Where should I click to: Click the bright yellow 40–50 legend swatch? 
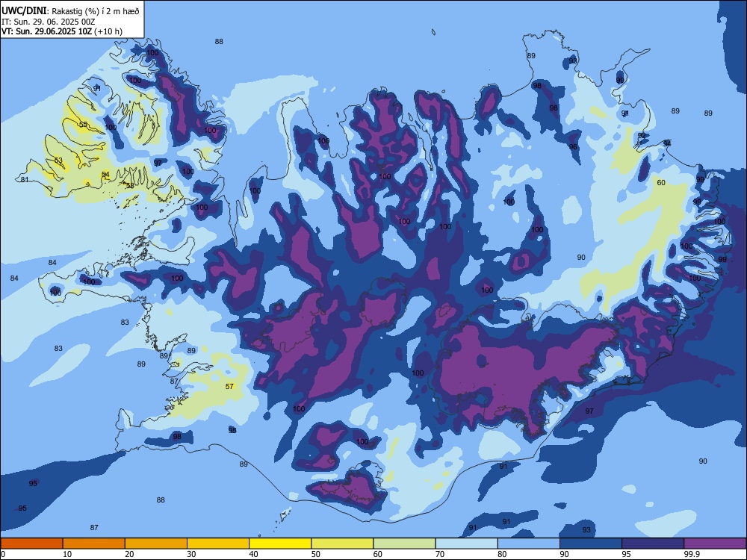click(x=280, y=544)
